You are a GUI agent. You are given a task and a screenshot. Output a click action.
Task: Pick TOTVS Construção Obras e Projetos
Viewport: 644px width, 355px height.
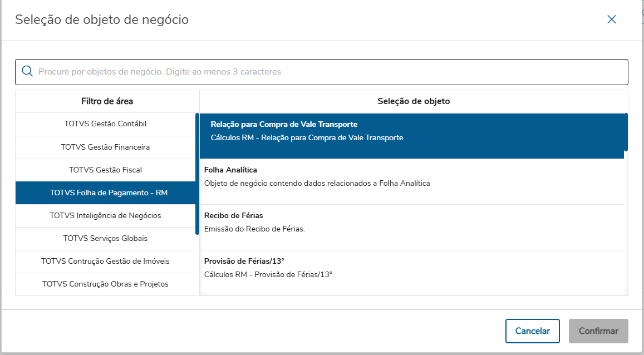(x=105, y=284)
